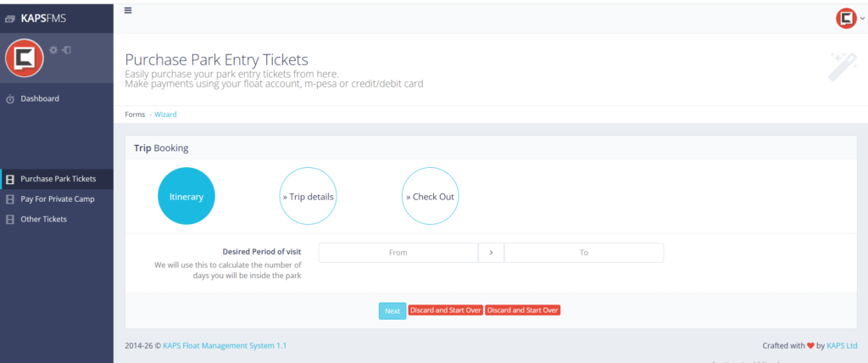Go to the Dashboard menu item
The height and width of the screenshot is (363, 868).
(x=40, y=99)
